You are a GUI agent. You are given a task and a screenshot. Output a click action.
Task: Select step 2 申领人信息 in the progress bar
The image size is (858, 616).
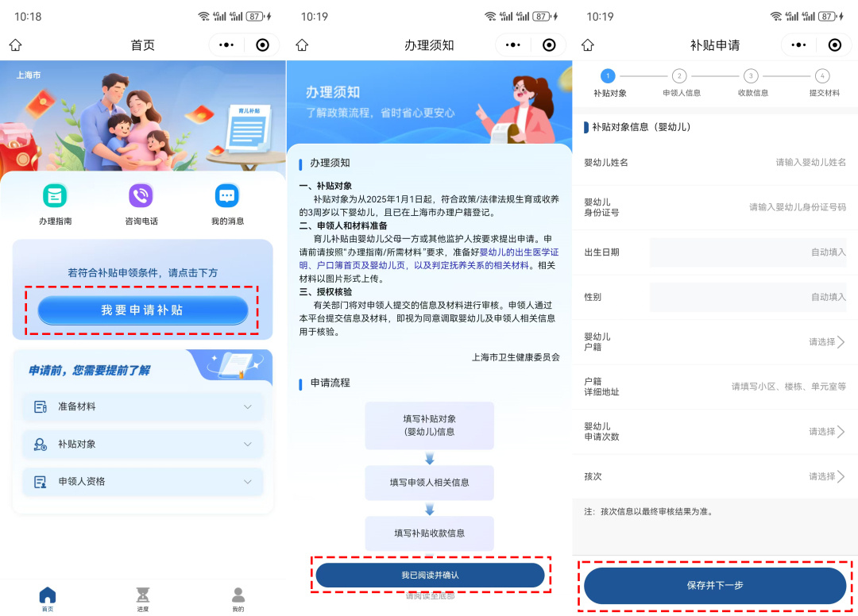point(680,77)
